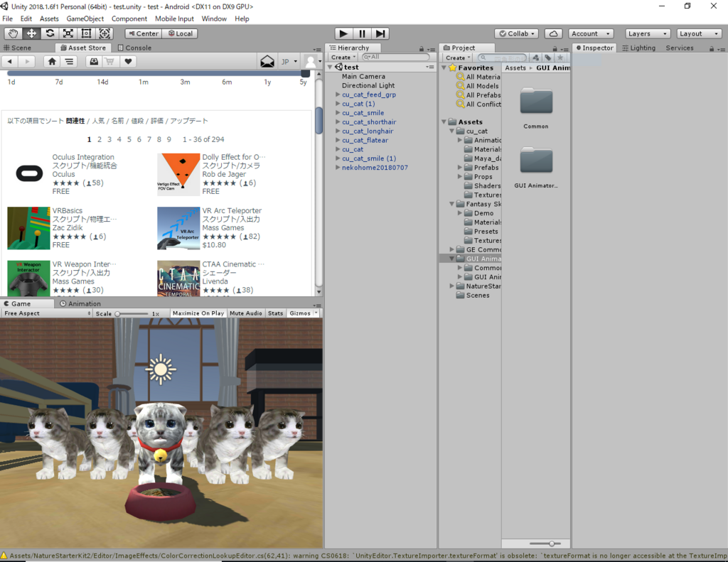The height and width of the screenshot is (562, 728).
Task: Open the Window menu
Action: click(214, 18)
